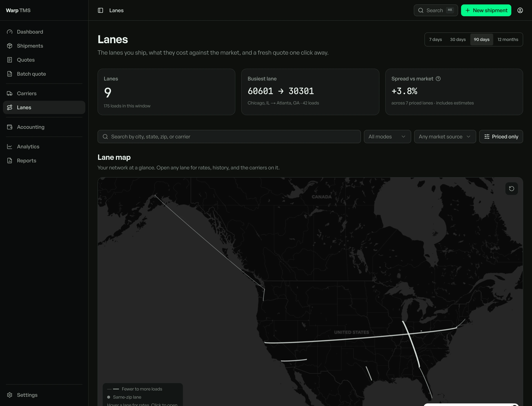Open the Carriers section
Screen dimensions: 532x406
[44, 93]
